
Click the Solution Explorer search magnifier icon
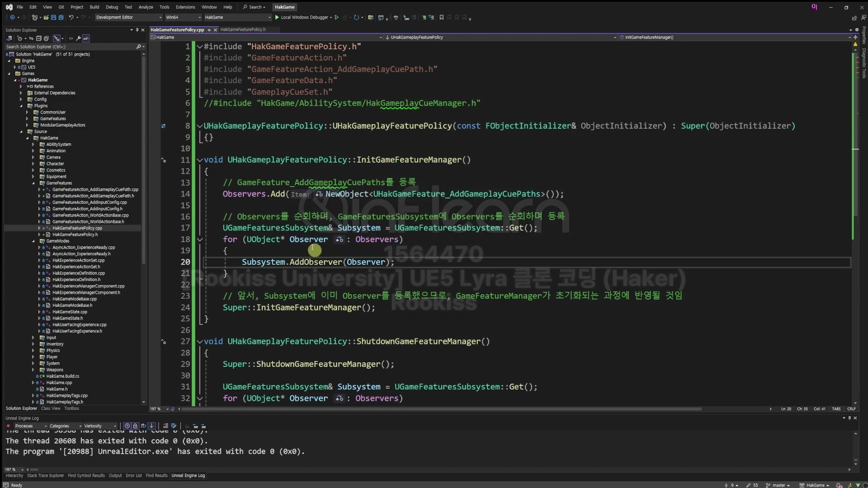click(x=138, y=47)
